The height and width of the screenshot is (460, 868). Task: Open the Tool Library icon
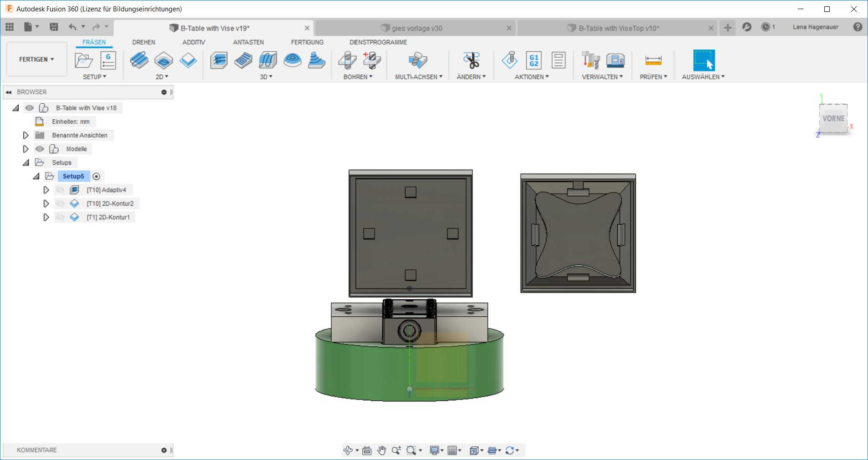pos(590,60)
